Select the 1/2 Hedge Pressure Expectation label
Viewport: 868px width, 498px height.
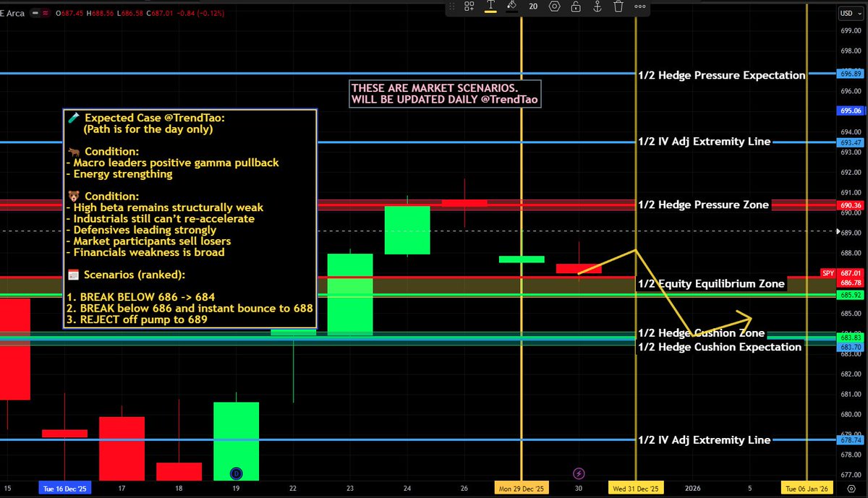pyautogui.click(x=722, y=75)
